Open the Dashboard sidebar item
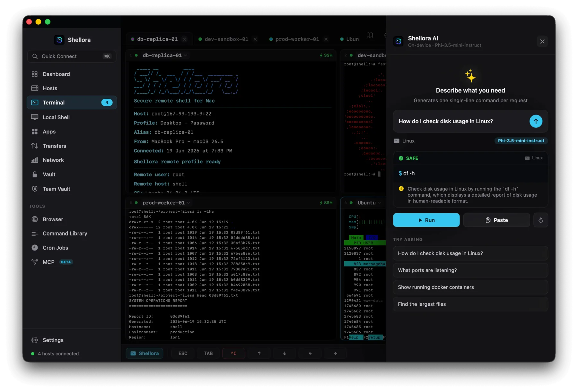 tap(72, 74)
